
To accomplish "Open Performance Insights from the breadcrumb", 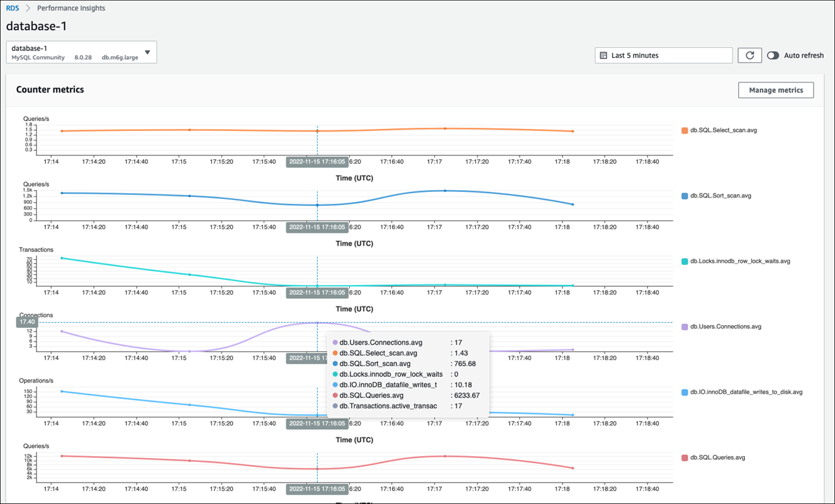I will pyautogui.click(x=70, y=8).
